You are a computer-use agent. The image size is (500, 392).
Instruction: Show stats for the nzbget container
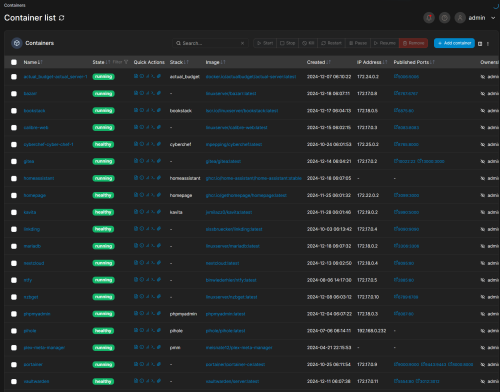(147, 296)
